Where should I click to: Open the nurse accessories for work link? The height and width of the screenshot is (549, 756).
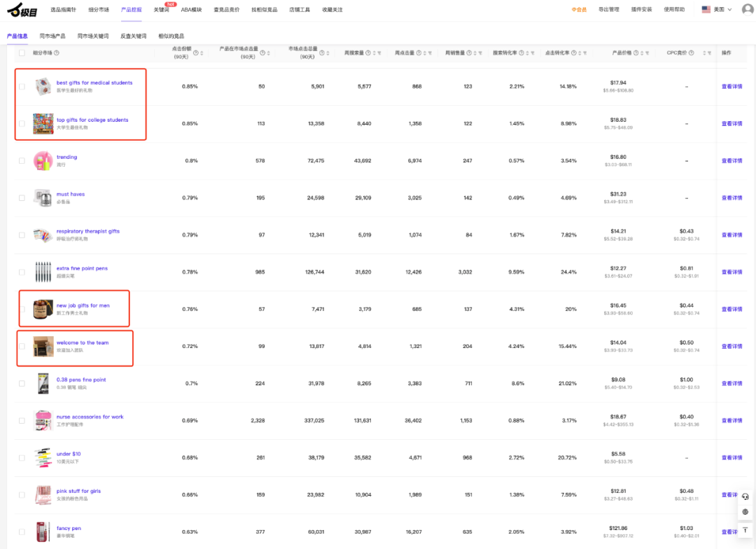click(x=90, y=417)
